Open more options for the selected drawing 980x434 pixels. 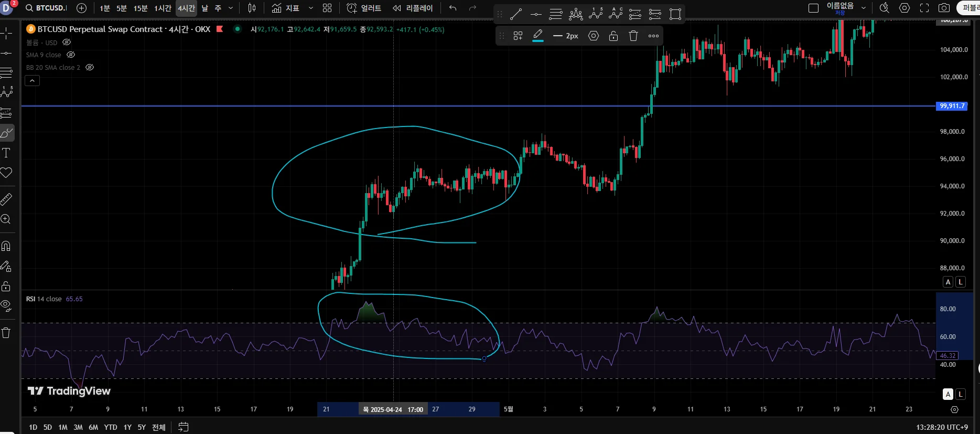tap(653, 36)
